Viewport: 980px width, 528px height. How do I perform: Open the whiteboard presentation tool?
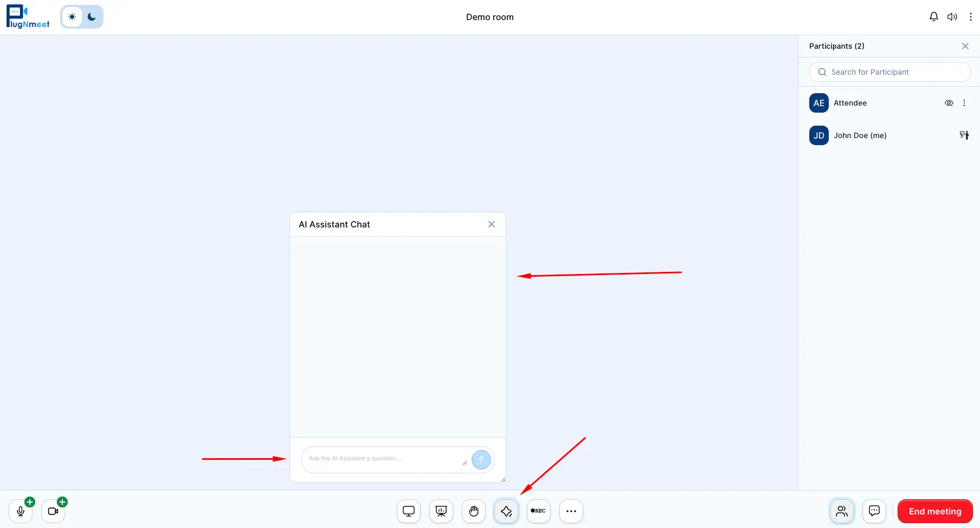tap(441, 511)
